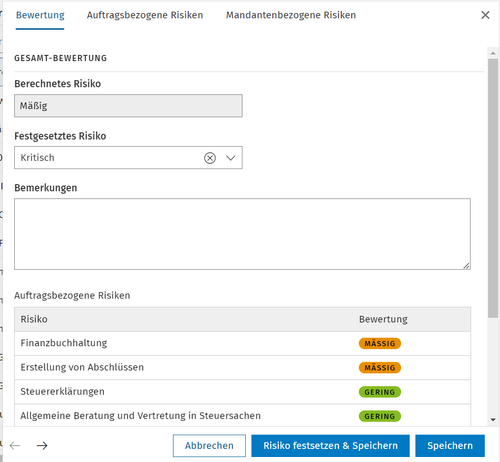Go to next record with right arrow
The height and width of the screenshot is (462, 500).
(x=42, y=445)
